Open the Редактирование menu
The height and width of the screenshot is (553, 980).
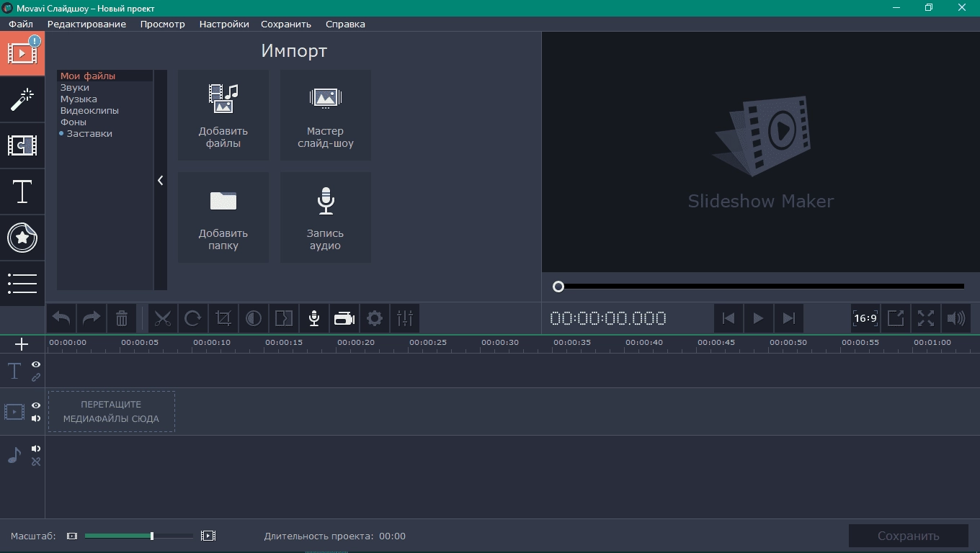point(86,24)
